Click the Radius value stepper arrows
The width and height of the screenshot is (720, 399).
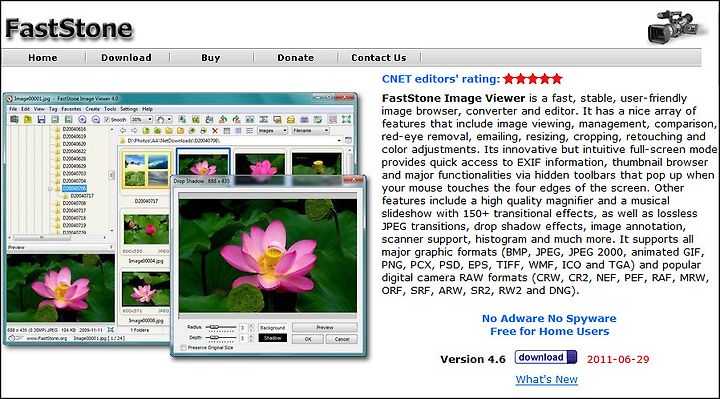coord(251,328)
